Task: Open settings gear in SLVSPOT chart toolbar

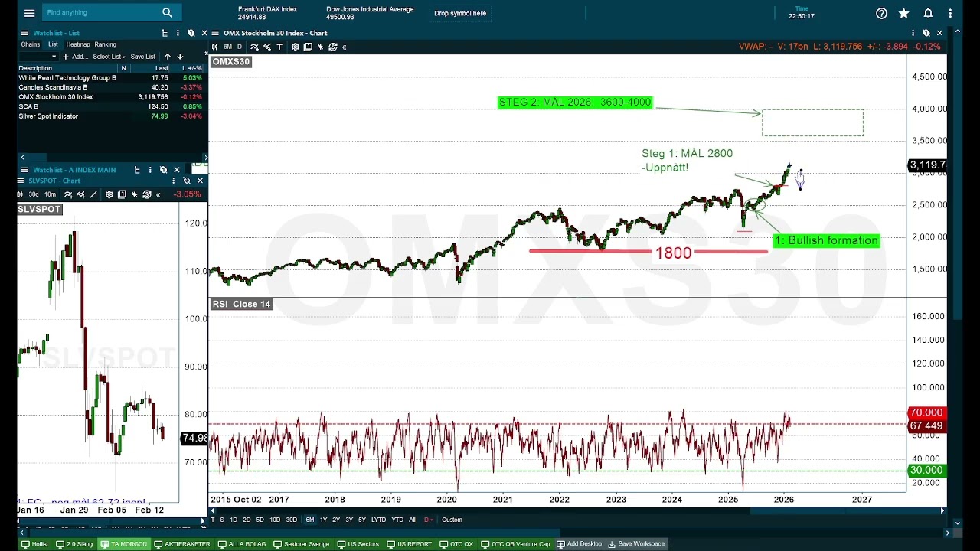Action: pyautogui.click(x=109, y=194)
